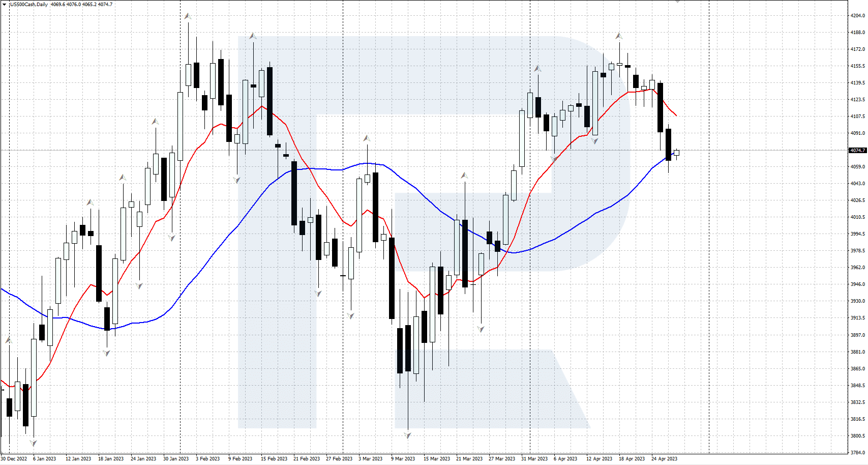
Task: Select the date label 27 Mar 2023
Action: (x=502, y=458)
